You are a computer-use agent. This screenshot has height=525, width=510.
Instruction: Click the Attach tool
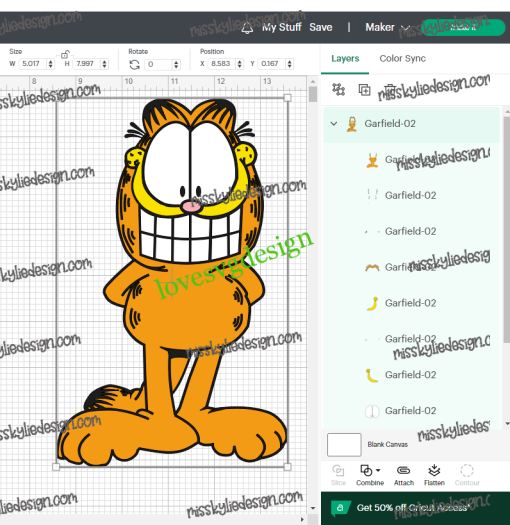pos(404,475)
